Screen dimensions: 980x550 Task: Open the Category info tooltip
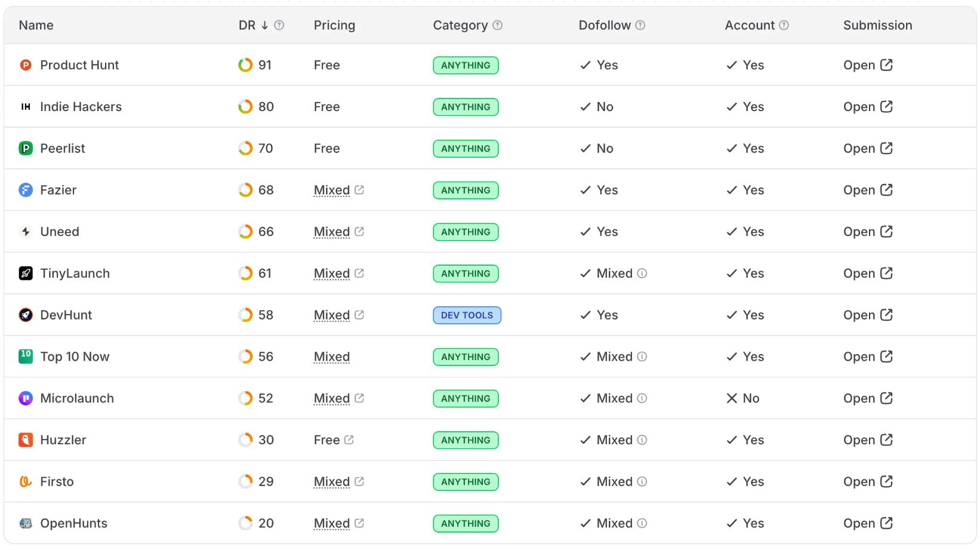tap(498, 25)
